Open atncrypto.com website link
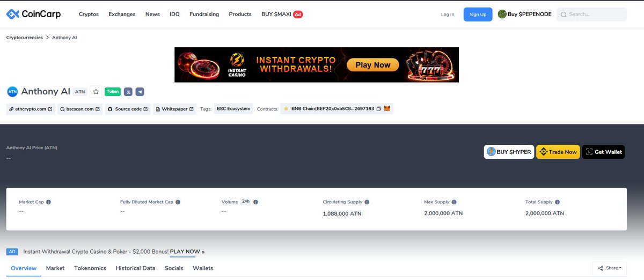This screenshot has height=280, width=644. [31, 109]
